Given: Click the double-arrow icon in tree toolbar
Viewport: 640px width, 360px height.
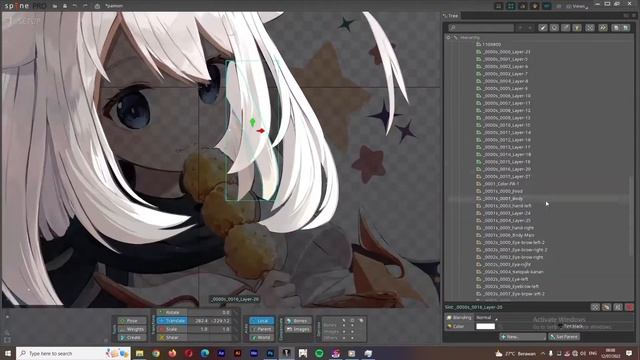Looking at the screenshot, I should 603,28.
